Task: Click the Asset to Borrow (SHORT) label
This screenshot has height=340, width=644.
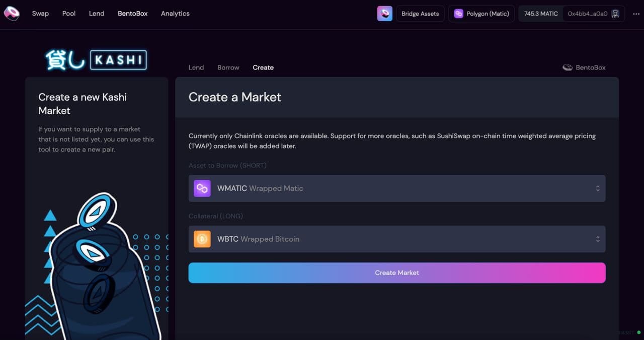Action: click(227, 165)
